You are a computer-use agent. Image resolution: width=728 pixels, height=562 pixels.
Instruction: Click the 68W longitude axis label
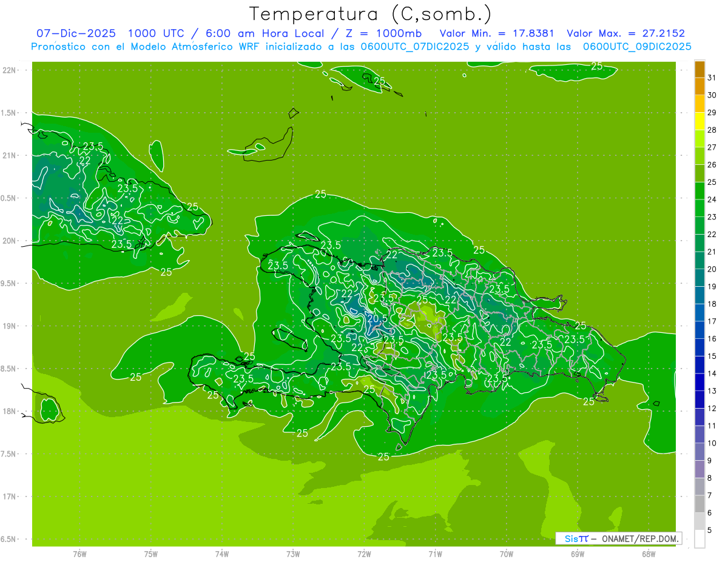[x=648, y=554]
